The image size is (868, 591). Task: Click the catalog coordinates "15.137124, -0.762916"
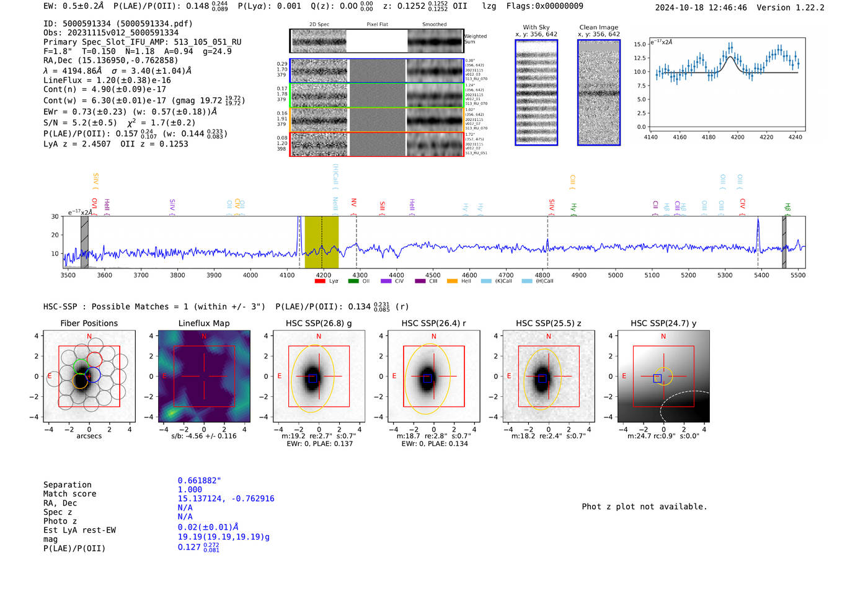(x=226, y=499)
